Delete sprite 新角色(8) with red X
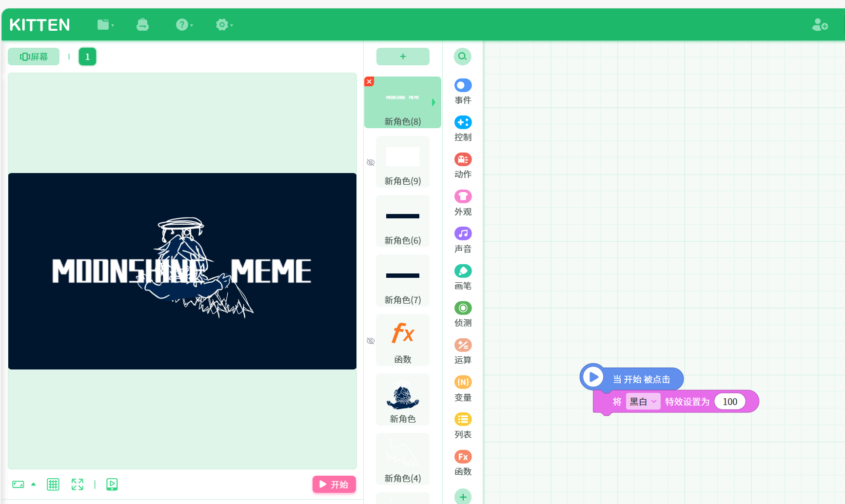The image size is (845, 504). click(x=369, y=81)
